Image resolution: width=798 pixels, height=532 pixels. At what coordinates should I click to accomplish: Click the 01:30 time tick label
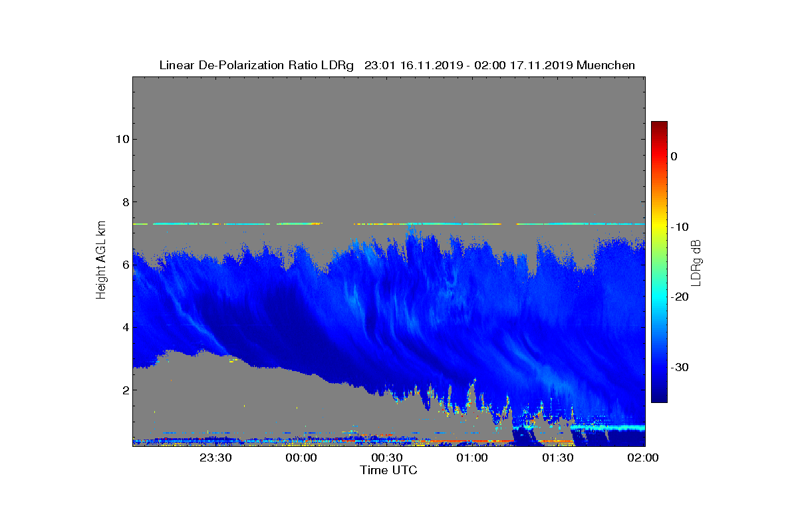tap(559, 458)
